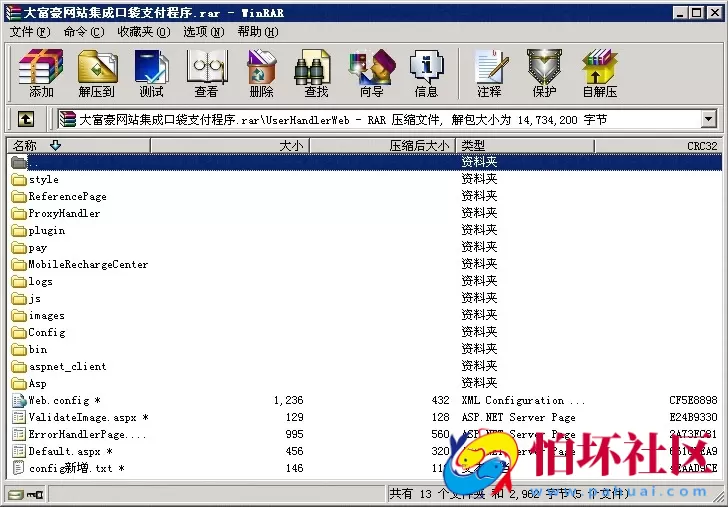Click ValidateImage's 'ASP.NET Server Page' type text
The height and width of the screenshot is (507, 728).
[518, 417]
